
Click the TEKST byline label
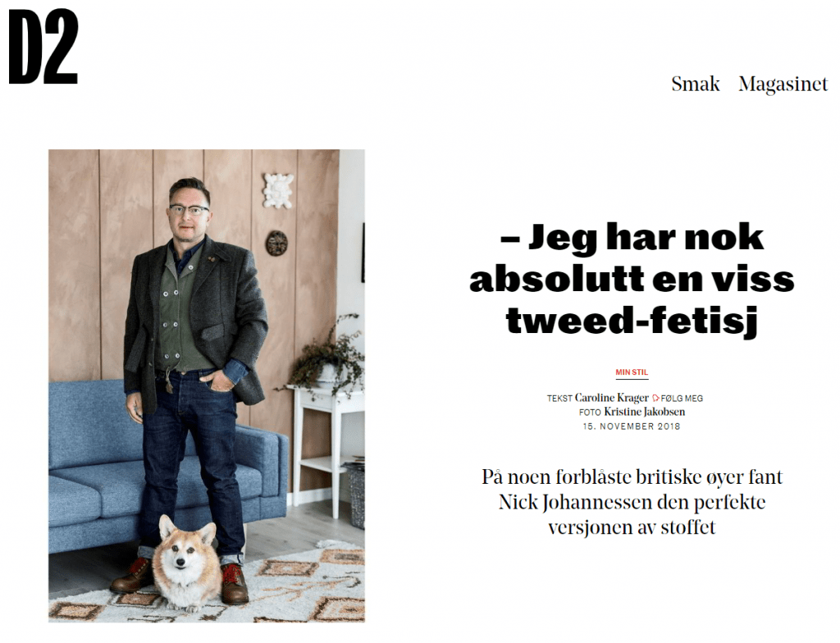pos(559,399)
